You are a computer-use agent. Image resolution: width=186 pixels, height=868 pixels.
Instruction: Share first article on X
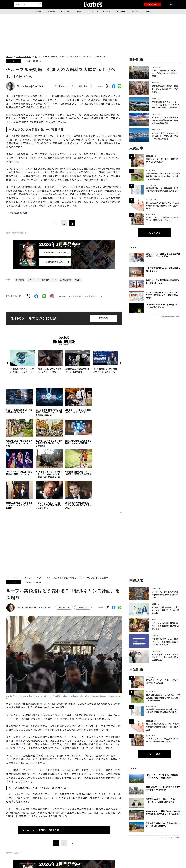point(108,86)
